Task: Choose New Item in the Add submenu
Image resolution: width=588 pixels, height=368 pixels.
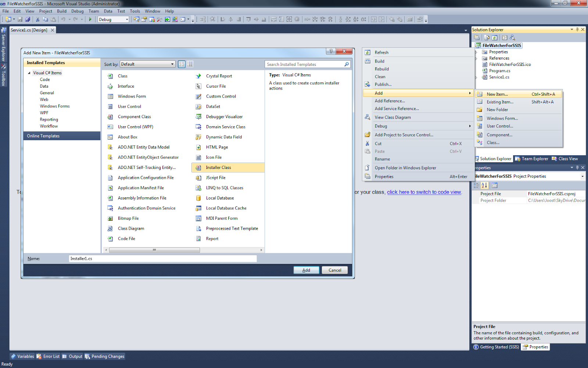Action: coord(518,94)
